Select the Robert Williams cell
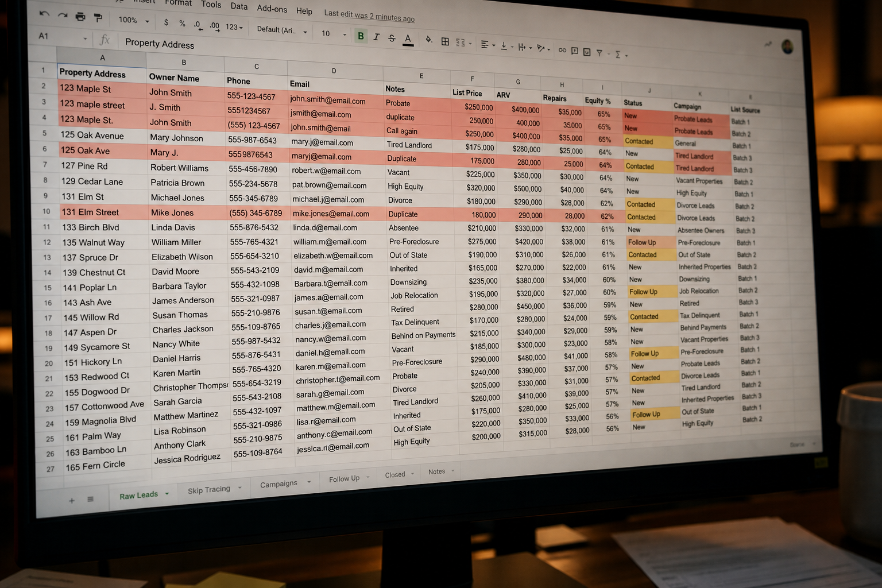Image resolution: width=882 pixels, height=588 pixels. [x=187, y=168]
